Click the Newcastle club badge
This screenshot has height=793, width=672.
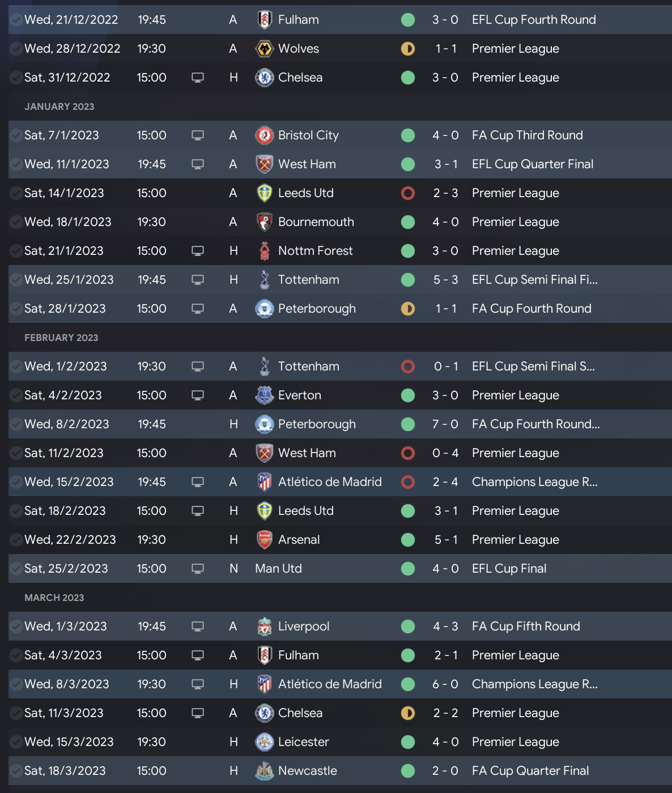[264, 771]
